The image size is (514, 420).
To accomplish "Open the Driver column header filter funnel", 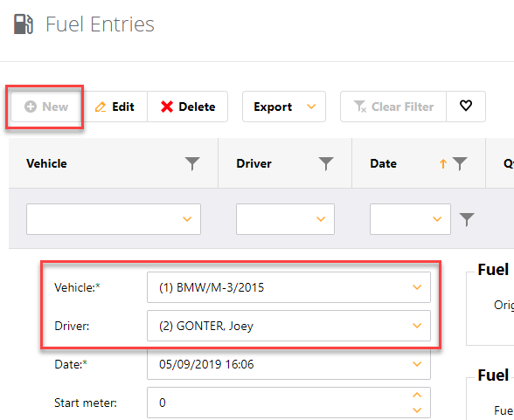I will pos(326,163).
